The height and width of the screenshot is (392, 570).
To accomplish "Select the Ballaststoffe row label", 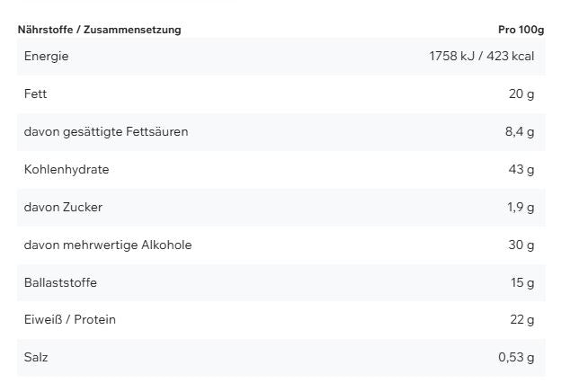I will [60, 283].
